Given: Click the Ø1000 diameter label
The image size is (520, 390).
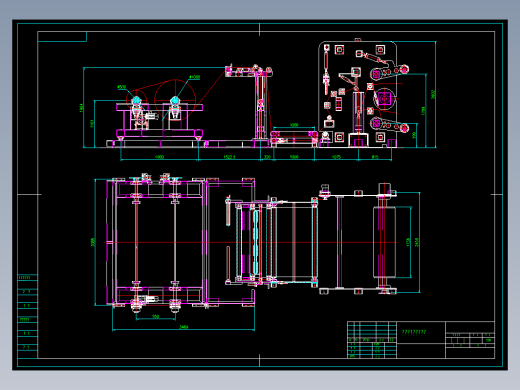Looking at the screenshot, I should click(x=194, y=77).
